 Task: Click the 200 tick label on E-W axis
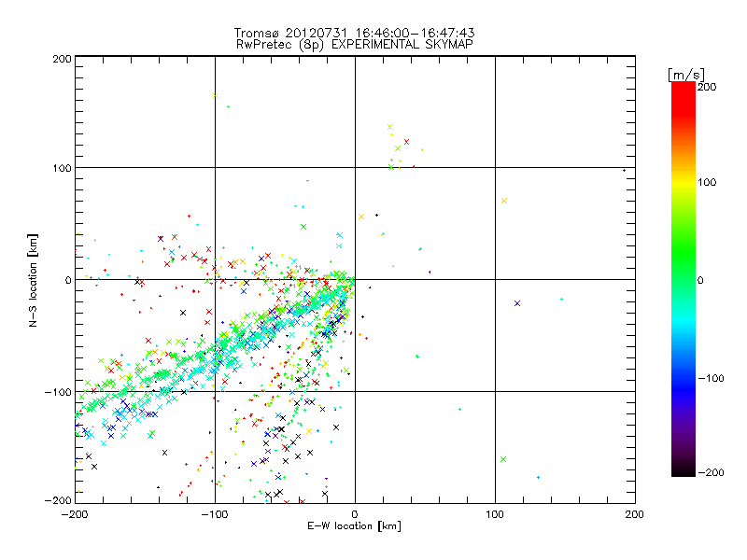[x=635, y=514]
